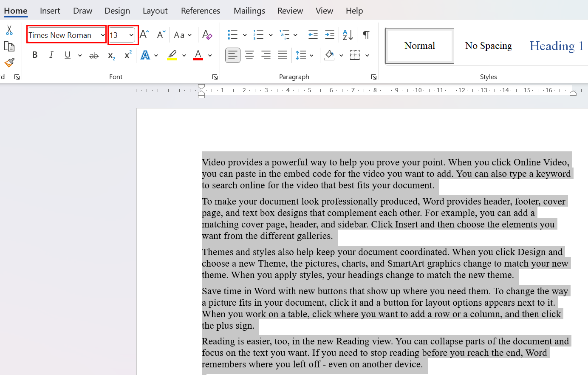Image resolution: width=588 pixels, height=375 pixels.
Task: Apply Text Effects with glowing A icon
Action: [x=145, y=55]
